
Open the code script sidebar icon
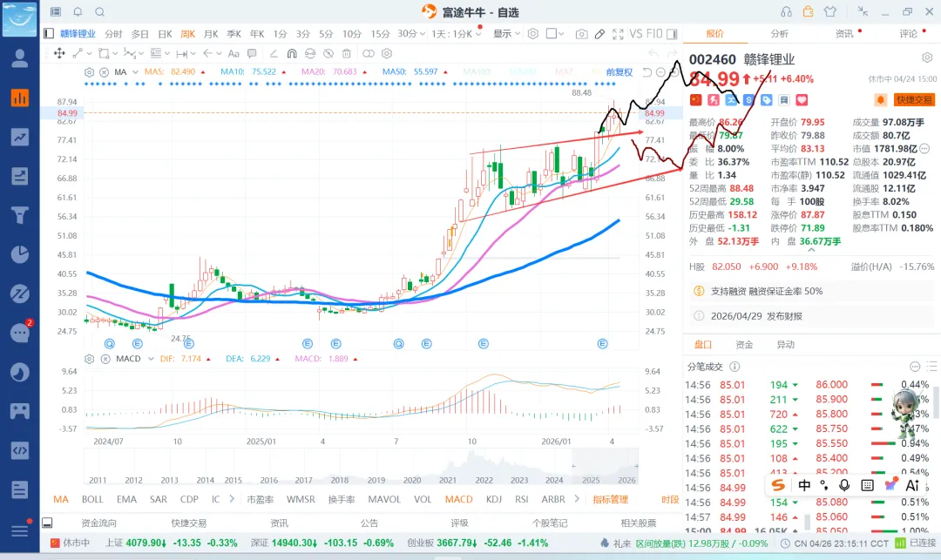[x=20, y=450]
